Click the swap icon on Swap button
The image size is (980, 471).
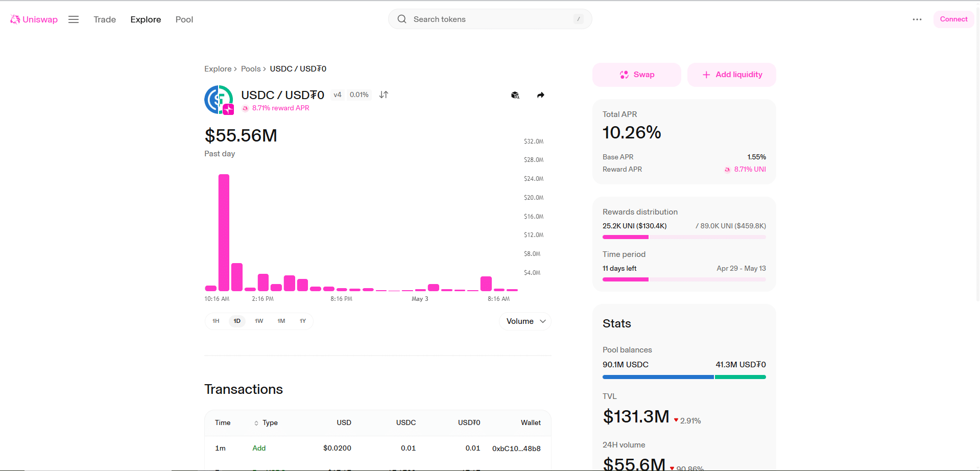click(624, 75)
